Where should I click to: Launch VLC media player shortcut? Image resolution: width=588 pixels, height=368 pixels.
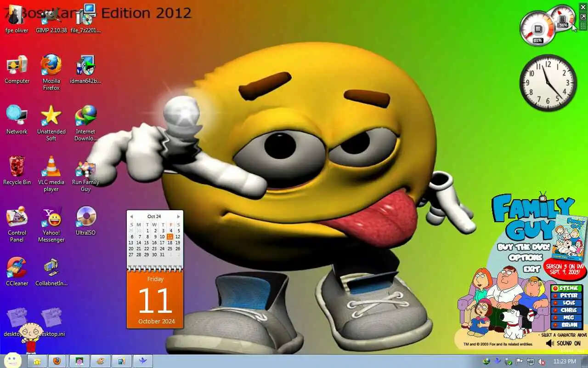click(x=51, y=174)
